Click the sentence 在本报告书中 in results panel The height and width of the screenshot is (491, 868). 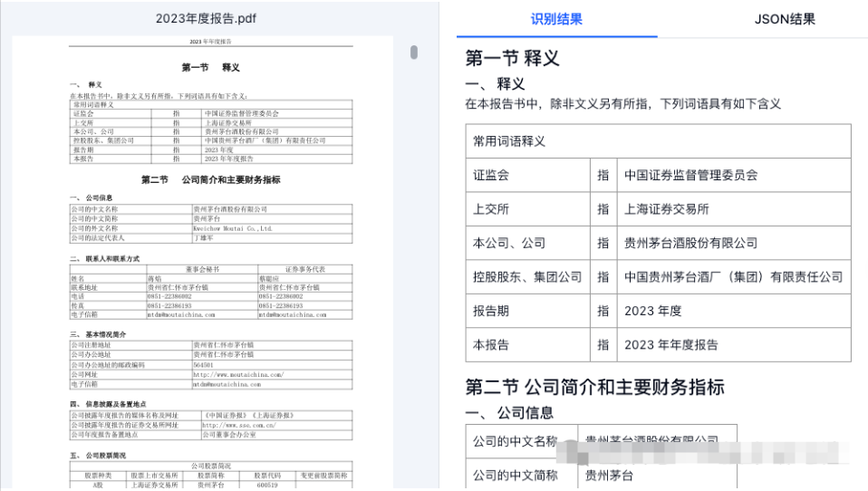pyautogui.click(x=622, y=103)
